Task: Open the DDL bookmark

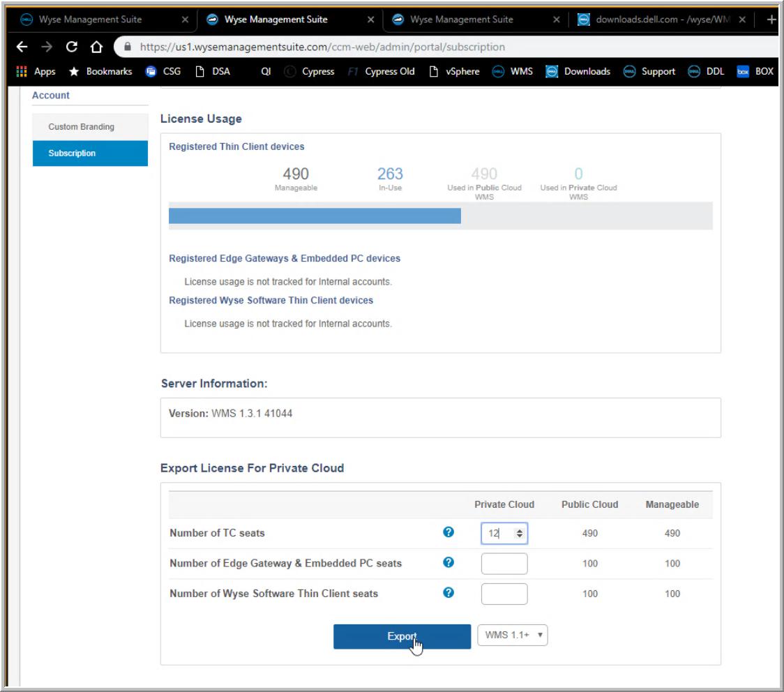Action: click(x=706, y=71)
